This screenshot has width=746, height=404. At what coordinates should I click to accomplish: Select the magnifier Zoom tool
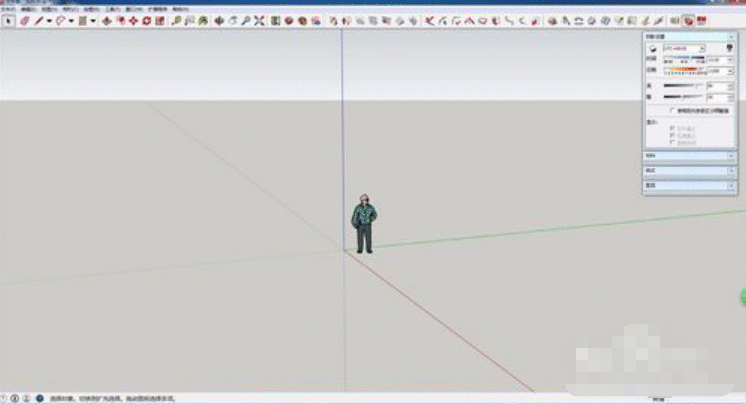[x=245, y=20]
